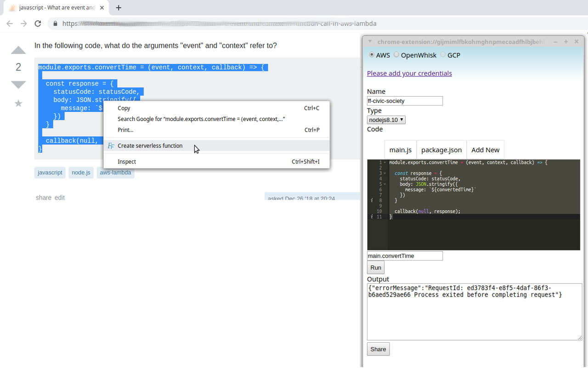Click the info marker on editor line 8
The height and width of the screenshot is (368, 588).
click(372, 201)
